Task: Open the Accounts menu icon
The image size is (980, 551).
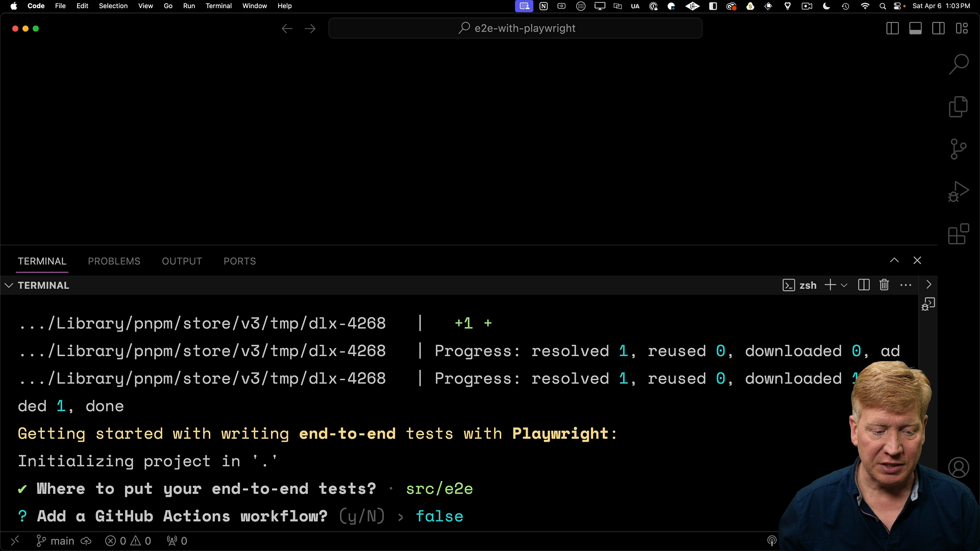Action: [958, 467]
